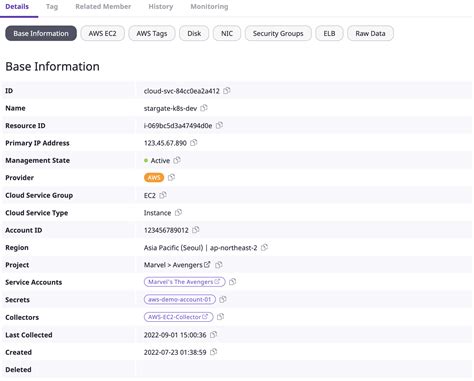Click the Account ID 123456789012 text
Image resolution: width=474 pixels, height=381 pixels.
[166, 230]
